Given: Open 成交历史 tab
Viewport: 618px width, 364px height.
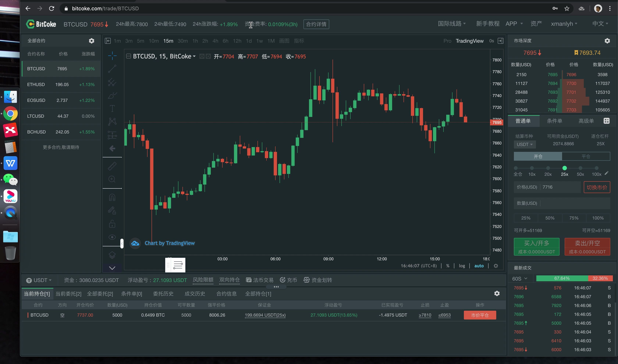Looking at the screenshot, I should pyautogui.click(x=195, y=294).
